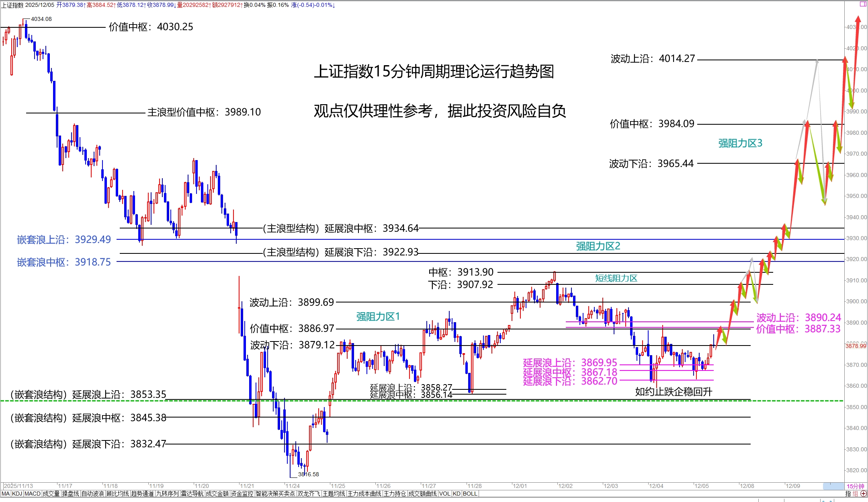Choose the 九转序列 indicator tab

point(167,494)
